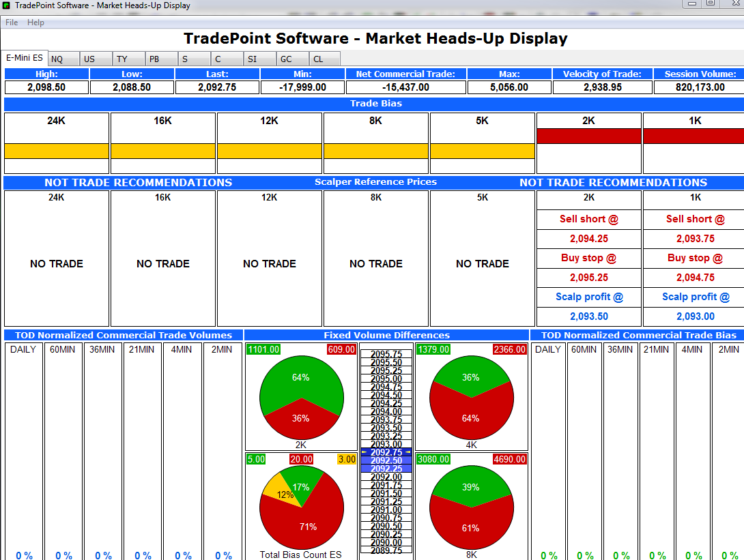This screenshot has width=744, height=560.
Task: Select highlighted price 2092.75 in price ladder
Action: click(386, 452)
